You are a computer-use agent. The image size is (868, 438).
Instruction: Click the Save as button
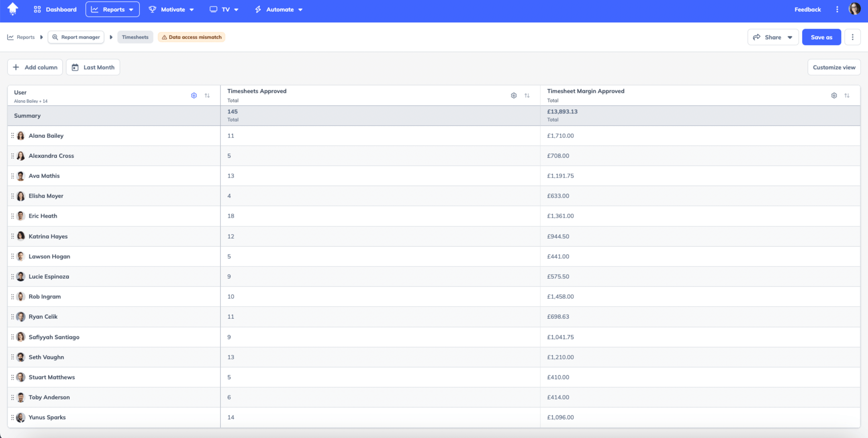coord(821,37)
